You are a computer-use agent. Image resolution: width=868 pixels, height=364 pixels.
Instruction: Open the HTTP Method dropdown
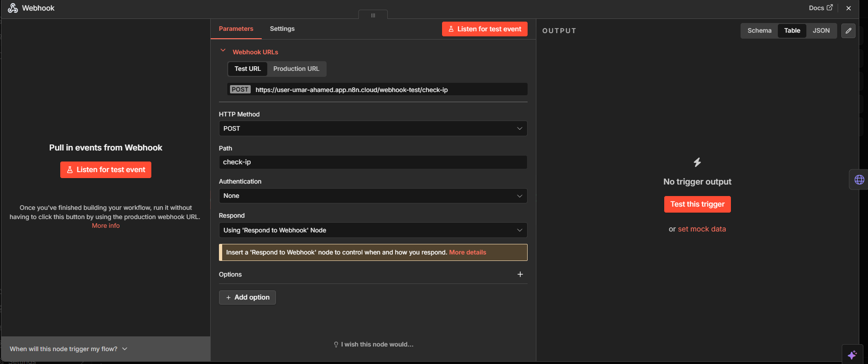click(373, 128)
